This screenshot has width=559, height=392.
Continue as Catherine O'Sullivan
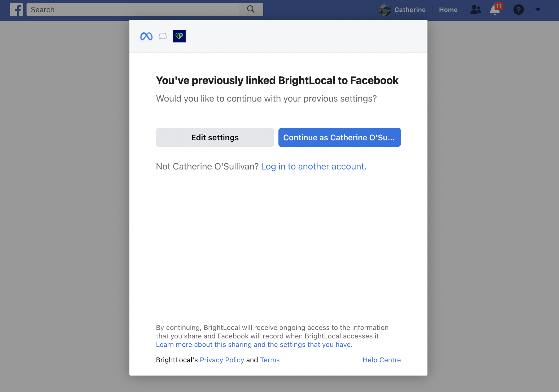340,137
